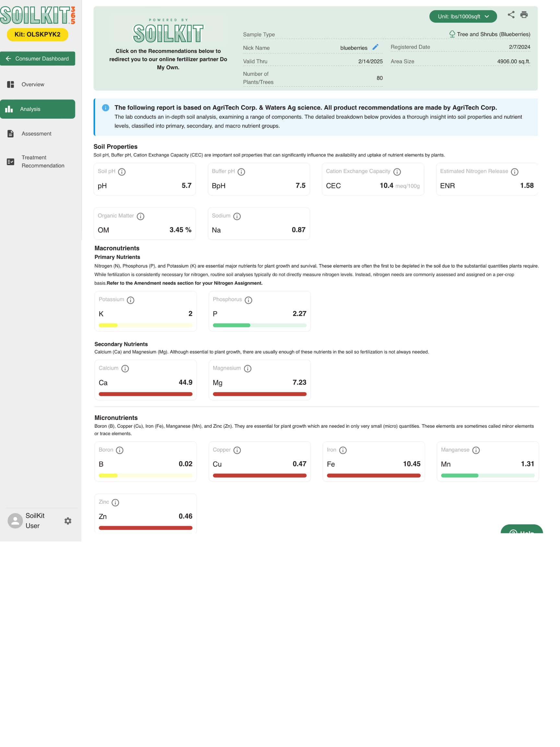Click the print icon in report header
560x747 pixels.
coord(524,15)
